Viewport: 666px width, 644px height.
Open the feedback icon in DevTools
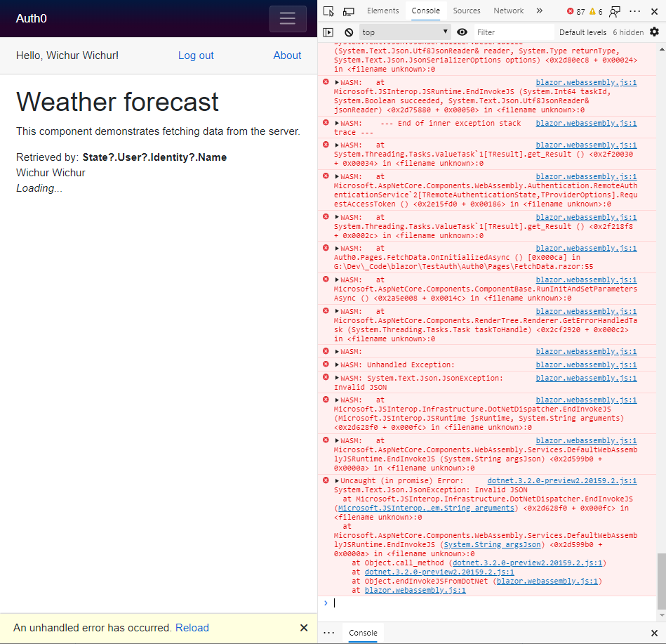(x=615, y=11)
